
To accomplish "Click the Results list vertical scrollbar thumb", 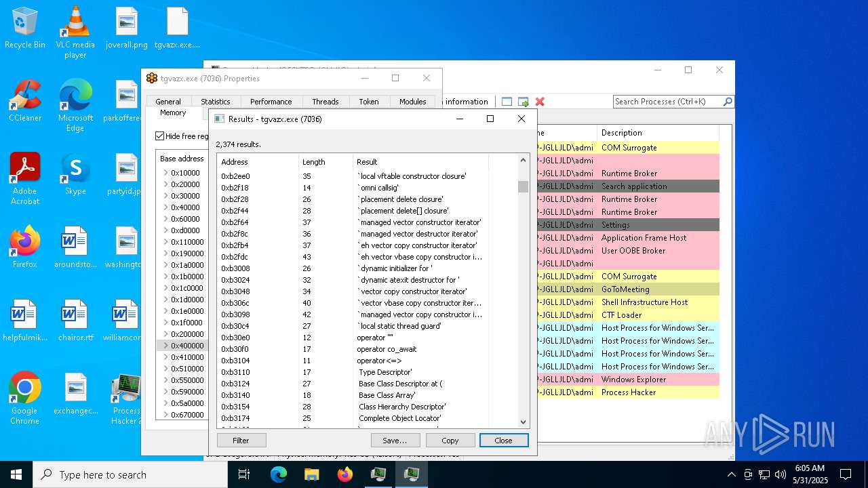I will click(x=523, y=186).
